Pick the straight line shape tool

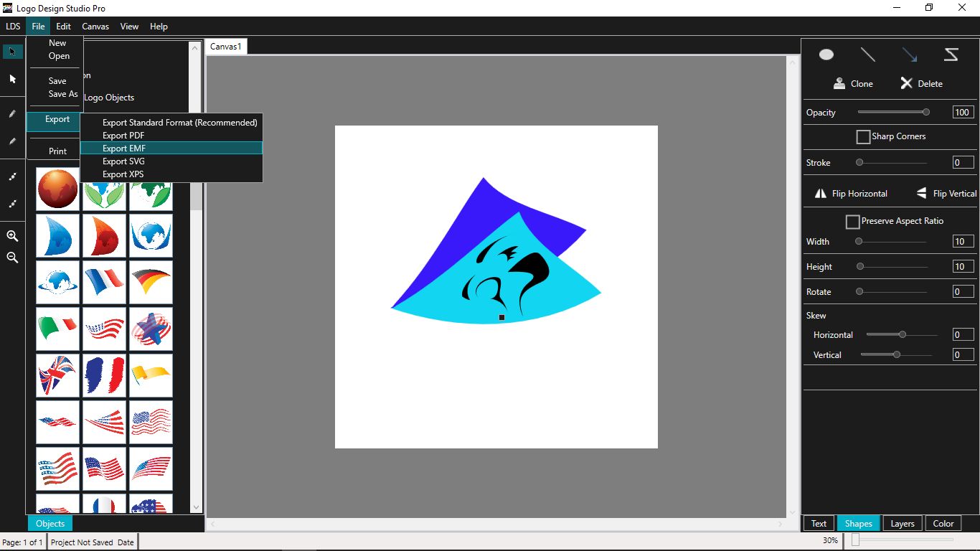(x=868, y=55)
